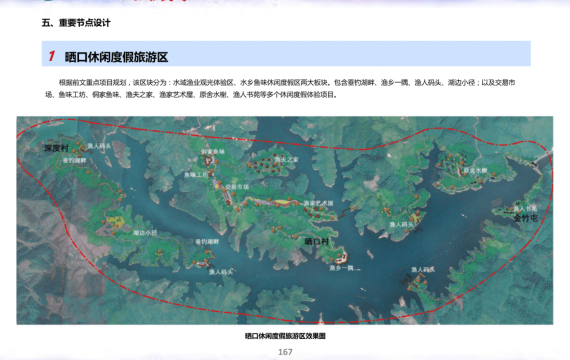Screen dimensions: 570x360
Task: Click the 渔家艺术屋 map label
Action: tap(318, 203)
